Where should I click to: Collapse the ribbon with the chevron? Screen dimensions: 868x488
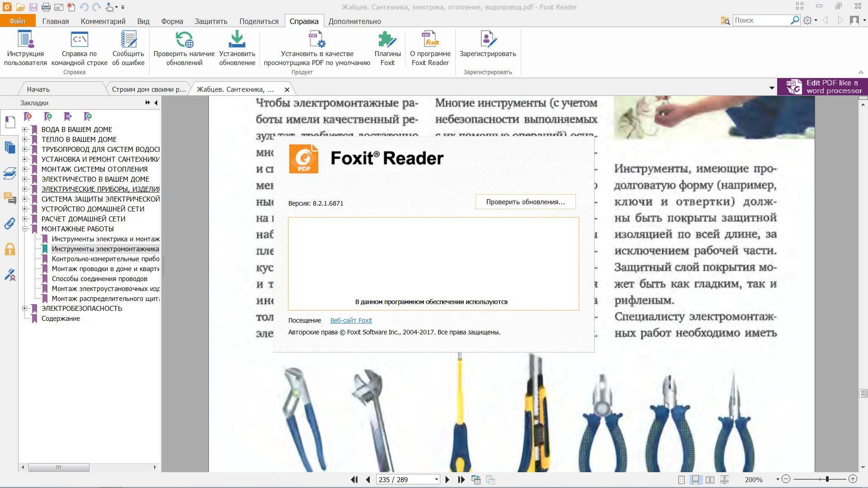(x=861, y=72)
